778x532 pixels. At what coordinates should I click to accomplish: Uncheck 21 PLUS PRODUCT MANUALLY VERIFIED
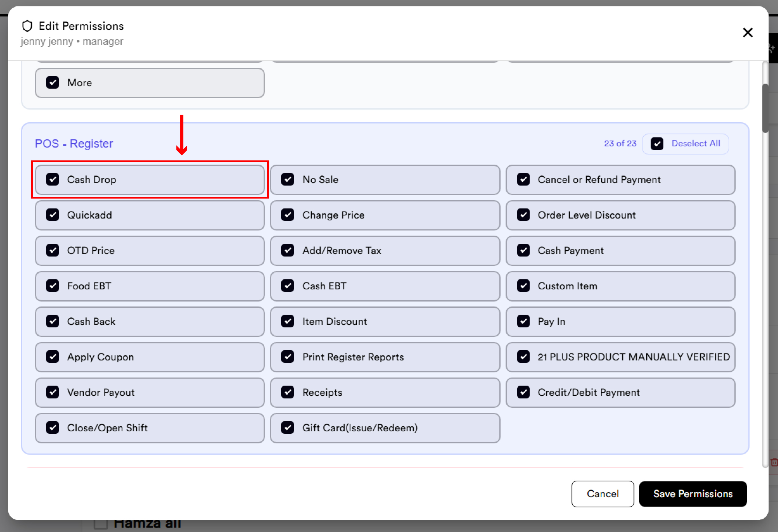click(523, 357)
